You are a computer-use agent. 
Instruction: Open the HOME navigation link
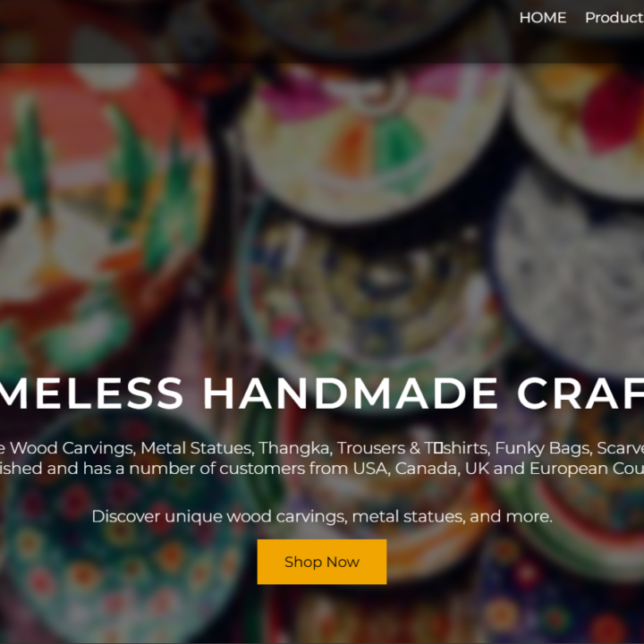coord(543,18)
